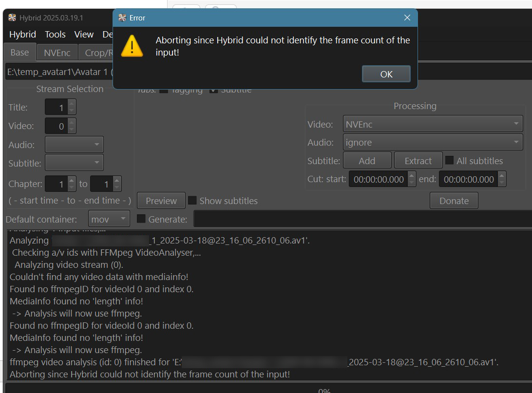Switch to the Crop/Resize tab
Screen dimensions: 532x393
[x=96, y=53]
